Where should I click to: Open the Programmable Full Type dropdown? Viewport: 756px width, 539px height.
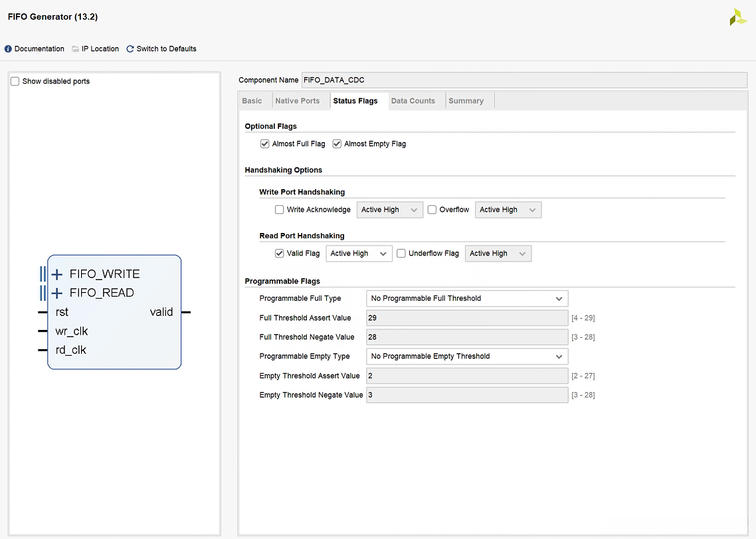coord(466,299)
